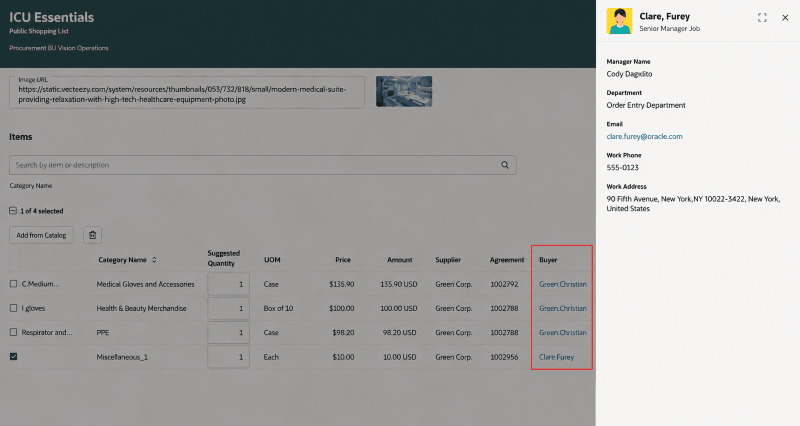800x426 pixels.
Task: Expand the Clare Furey panel to full screen
Action: tap(762, 18)
